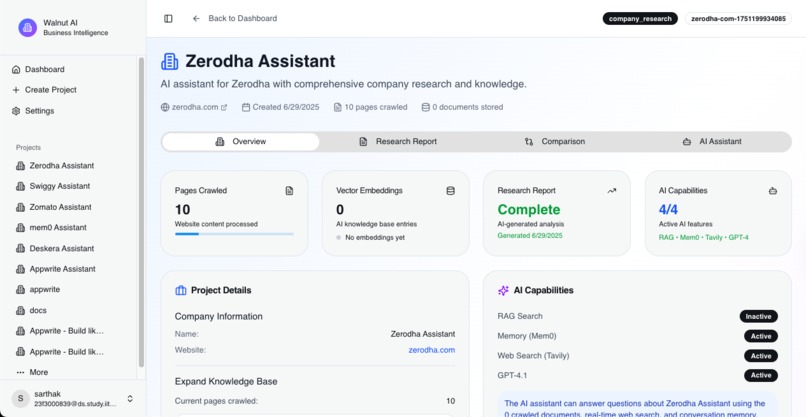Image resolution: width=806 pixels, height=417 pixels.
Task: Click the external link icon after zerodha.com
Action: (224, 107)
